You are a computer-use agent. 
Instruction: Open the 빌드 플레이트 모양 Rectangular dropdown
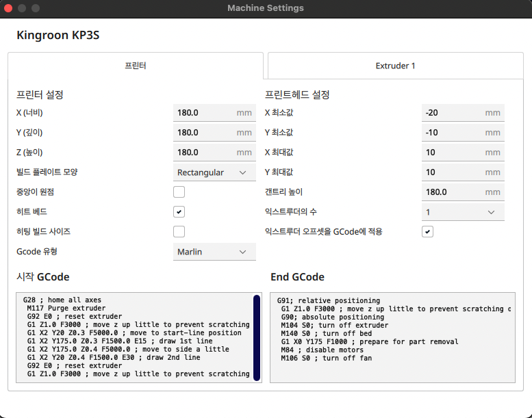pos(214,172)
